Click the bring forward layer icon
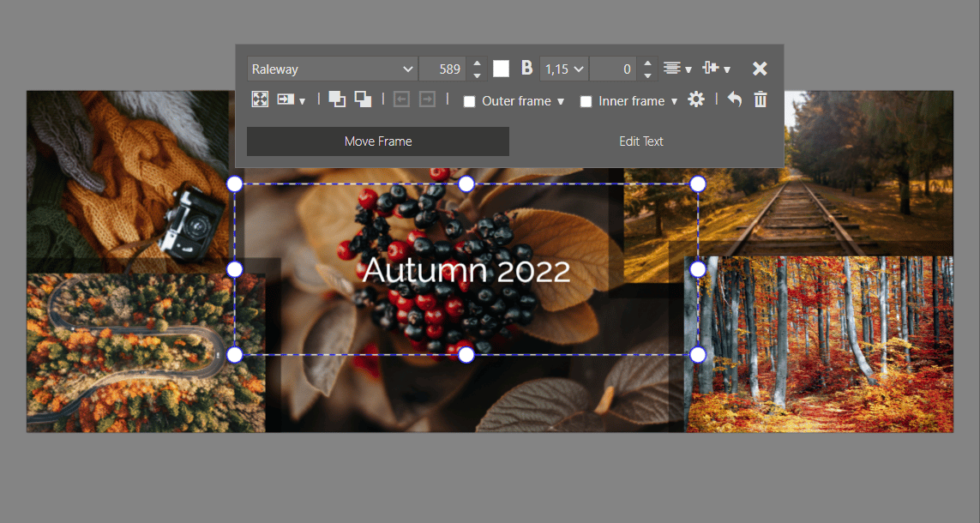Image resolution: width=980 pixels, height=523 pixels. coord(337,99)
